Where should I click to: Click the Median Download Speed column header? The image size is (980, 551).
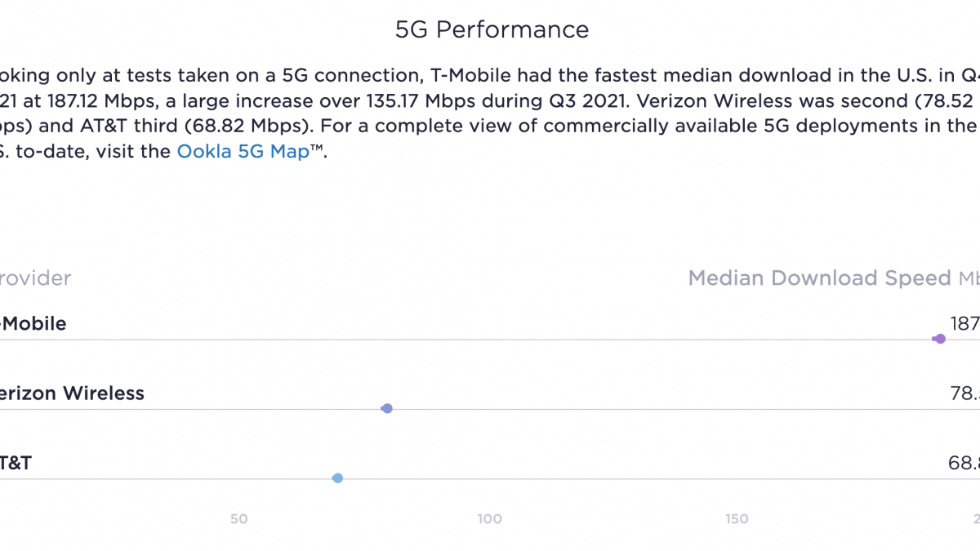point(819,278)
